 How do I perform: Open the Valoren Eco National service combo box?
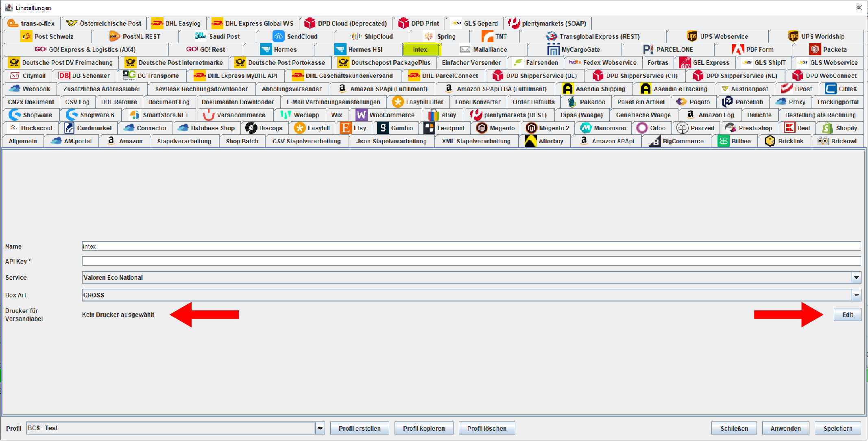click(471, 278)
